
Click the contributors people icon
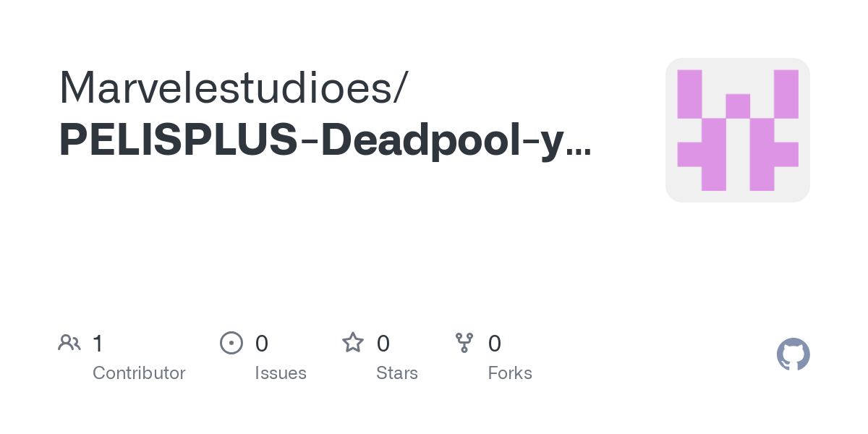pos(69,343)
